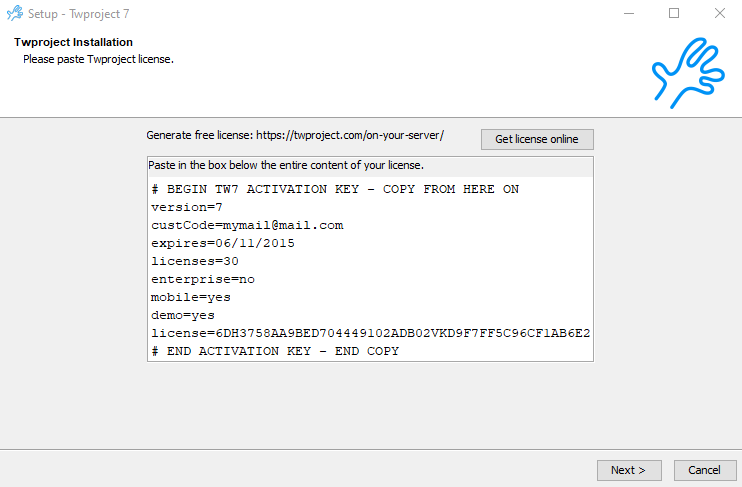Click the Twproject Installation heading

coord(74,43)
